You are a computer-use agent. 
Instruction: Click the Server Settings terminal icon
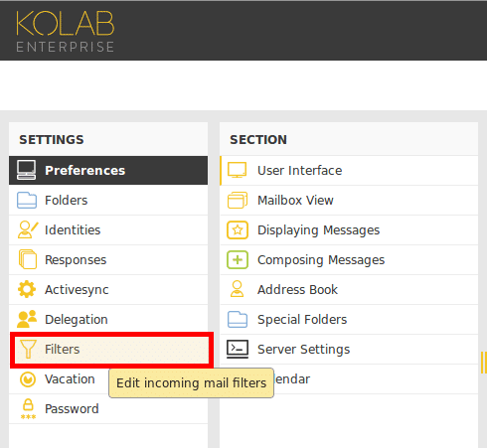point(238,350)
